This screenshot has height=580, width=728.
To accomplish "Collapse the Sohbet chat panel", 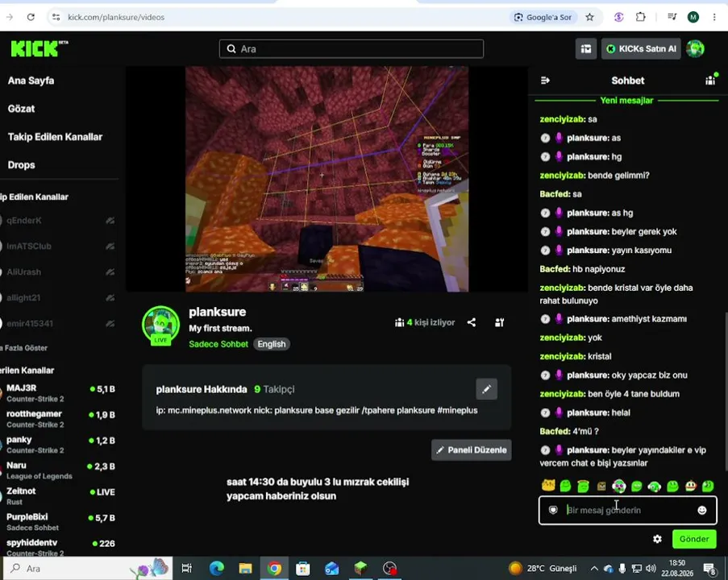I will tap(546, 81).
